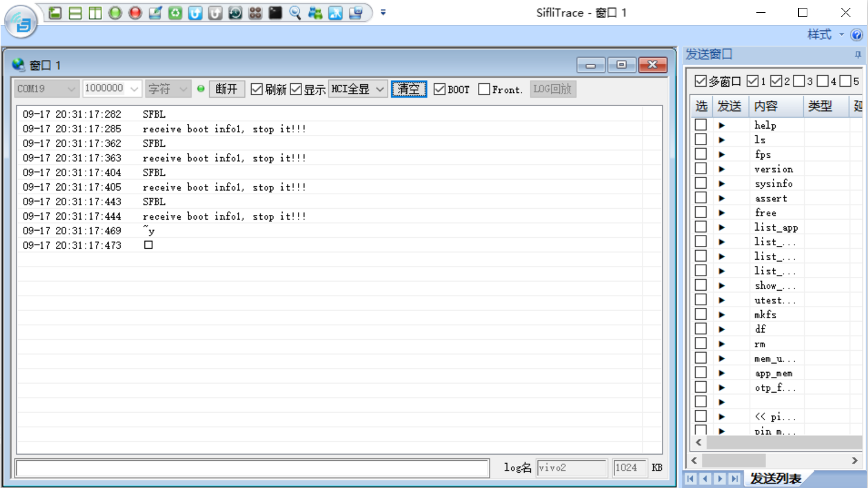Disable the BOOT checkbox
The height and width of the screenshot is (488, 868).
tap(440, 89)
